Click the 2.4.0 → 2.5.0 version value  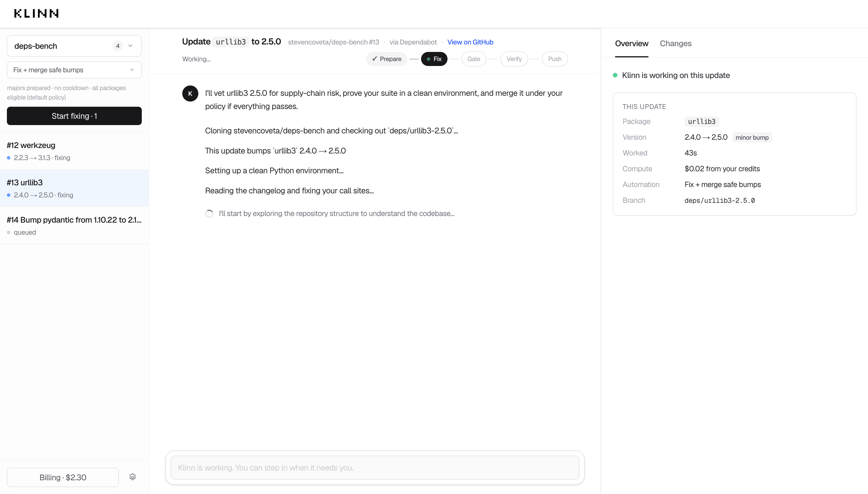click(x=706, y=137)
